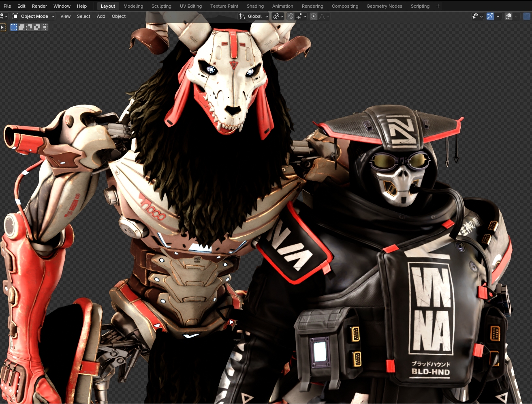532x404 pixels.
Task: Choose the Subtract selection mode icon
Action: coord(29,27)
